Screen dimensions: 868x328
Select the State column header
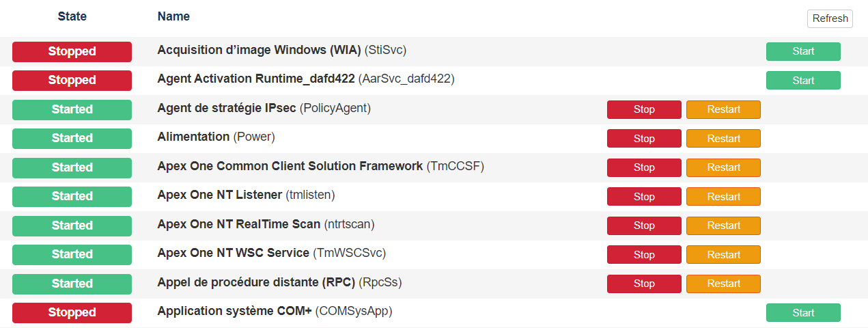(x=72, y=16)
